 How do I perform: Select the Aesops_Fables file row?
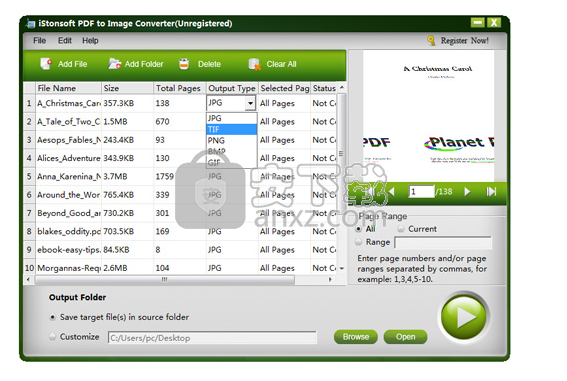click(x=180, y=140)
